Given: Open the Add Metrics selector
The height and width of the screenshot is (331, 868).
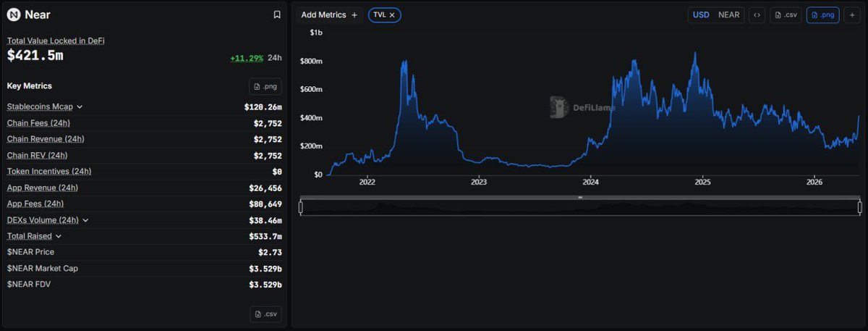Looking at the screenshot, I should coord(329,14).
